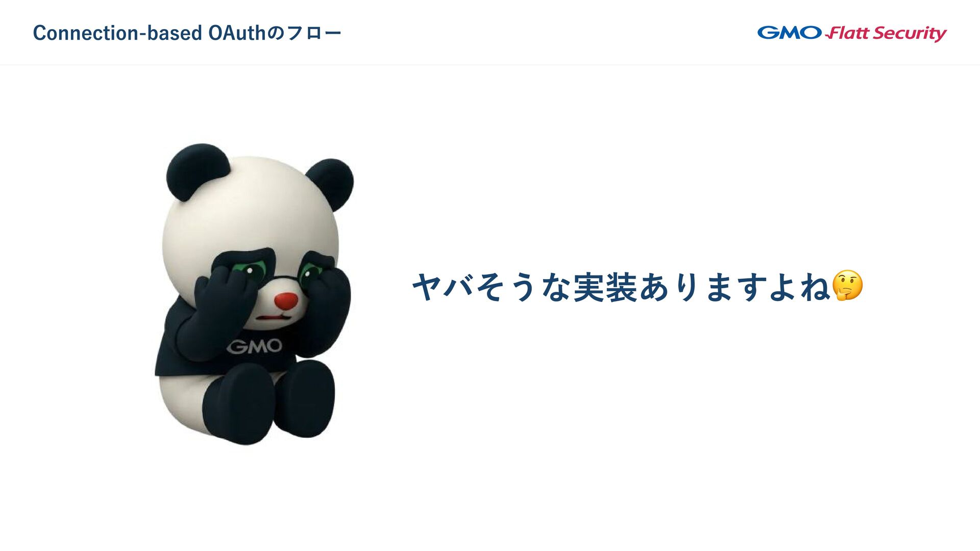This screenshot has width=980, height=551.
Task: Click the kanji '実装' in center text
Action: point(605,287)
